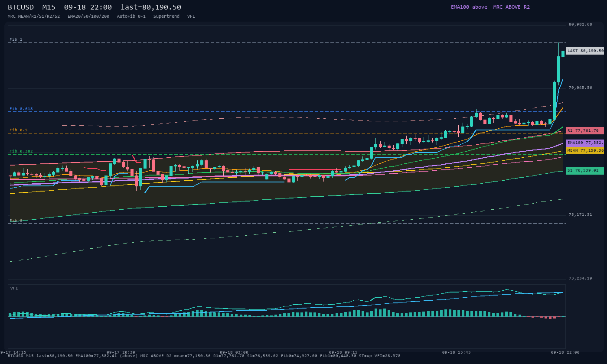The image size is (607, 364).
Task: Click the 'Fib 0.618' level label
Action: (21, 109)
